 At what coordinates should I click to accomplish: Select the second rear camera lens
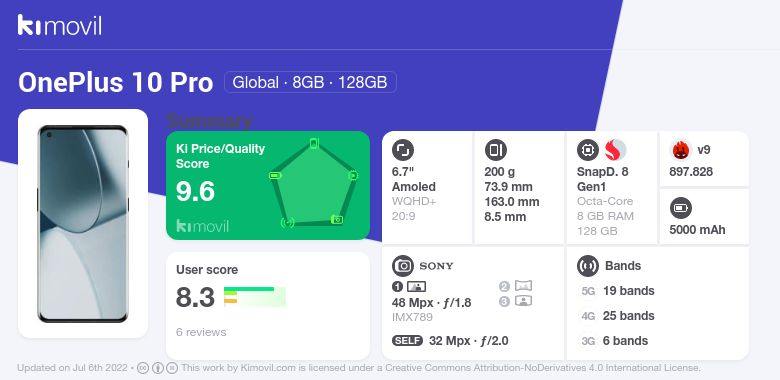pos(516,286)
